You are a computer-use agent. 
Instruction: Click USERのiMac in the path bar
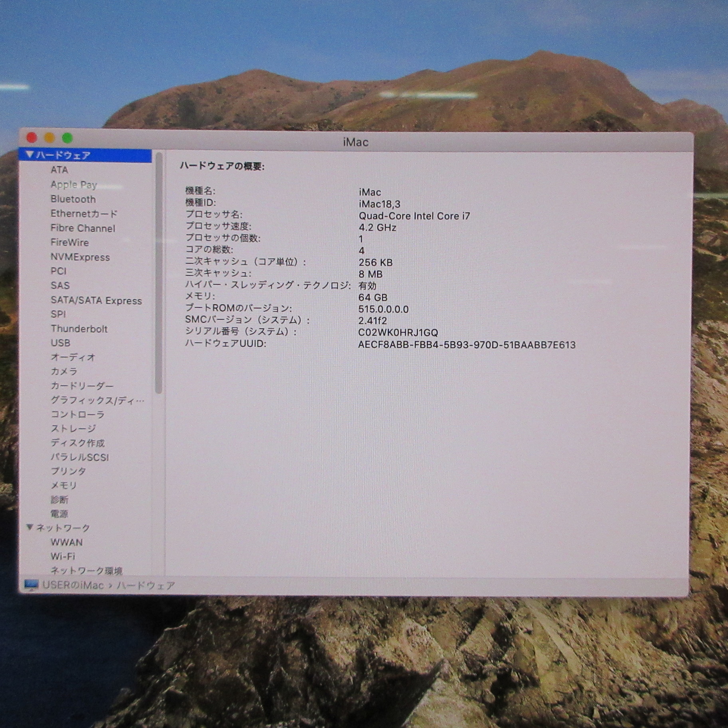73,585
